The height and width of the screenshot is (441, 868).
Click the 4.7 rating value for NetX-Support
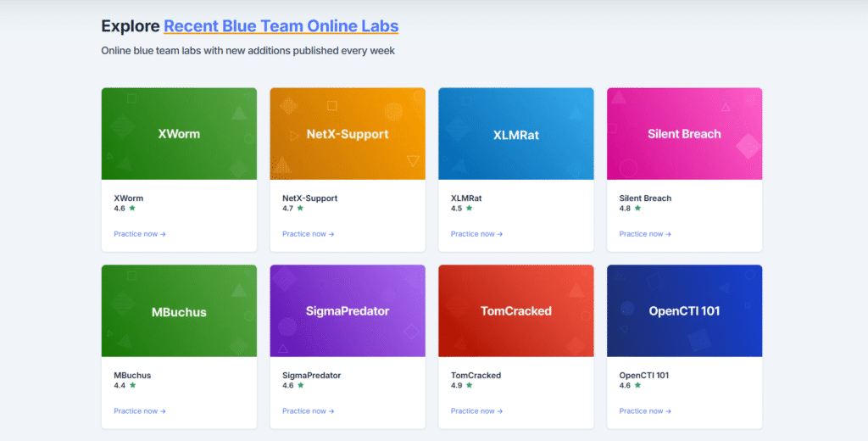288,209
